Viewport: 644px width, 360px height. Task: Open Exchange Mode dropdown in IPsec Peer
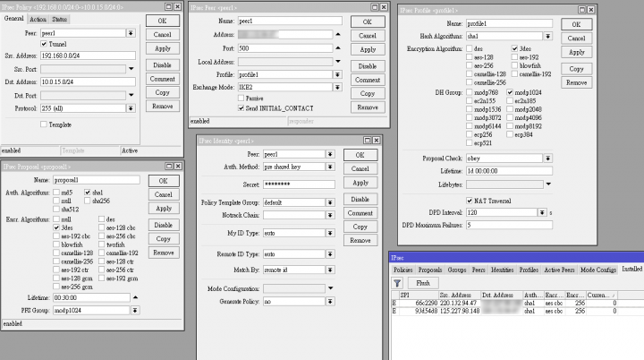point(337,87)
